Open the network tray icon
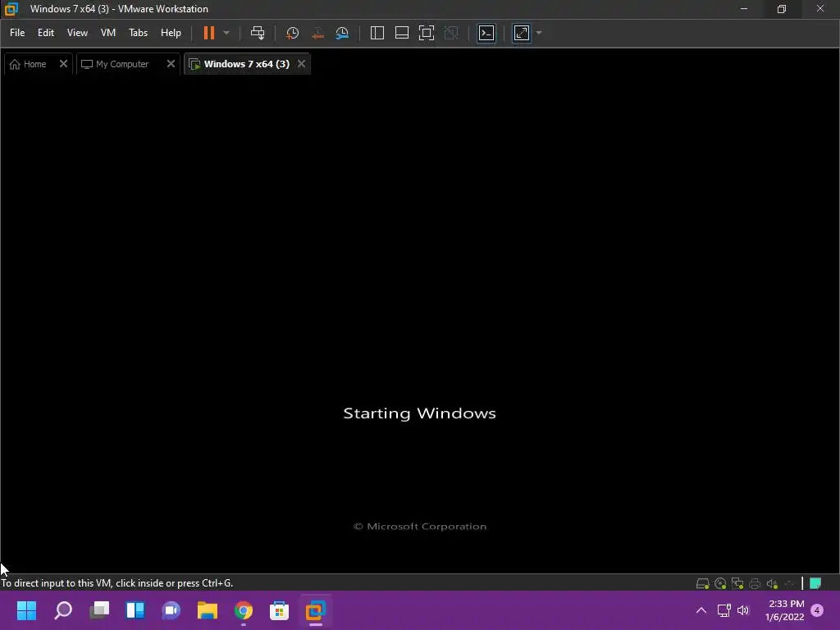Viewport: 840px width, 630px height. click(724, 610)
